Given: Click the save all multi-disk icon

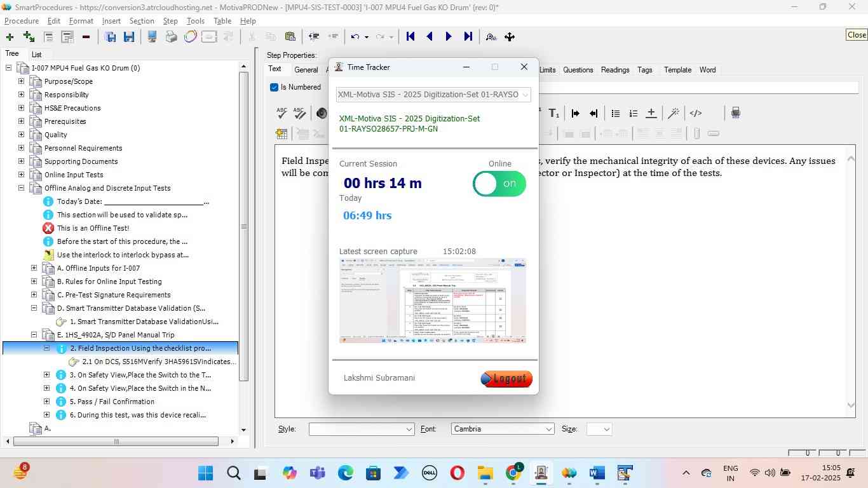Looking at the screenshot, I should [110, 37].
